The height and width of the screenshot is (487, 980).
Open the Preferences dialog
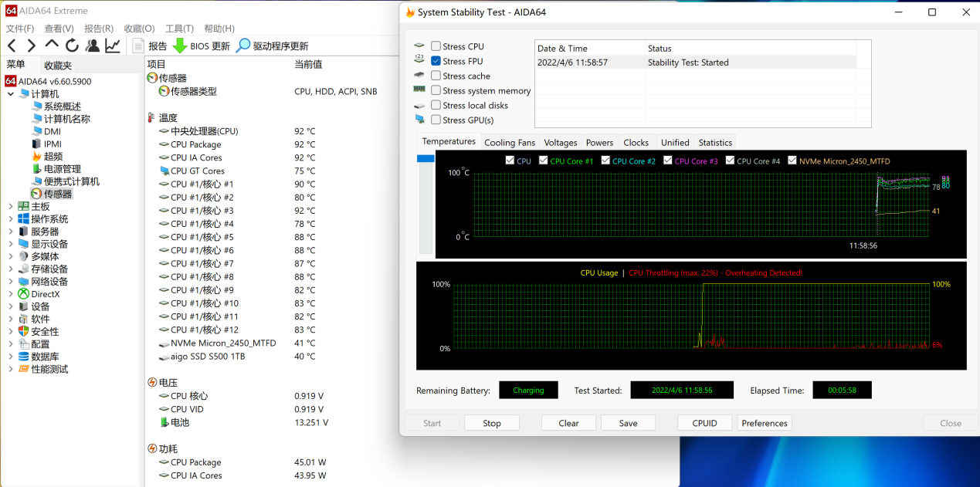coord(765,423)
